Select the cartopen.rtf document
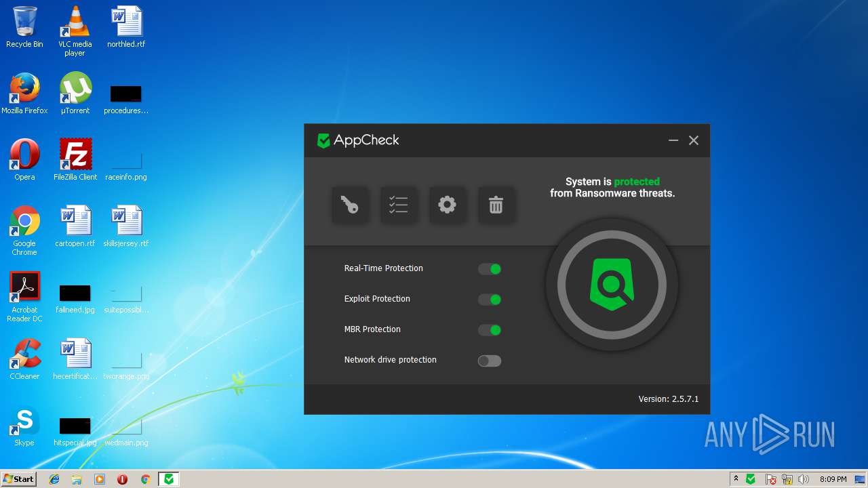868x488 pixels. tap(75, 226)
